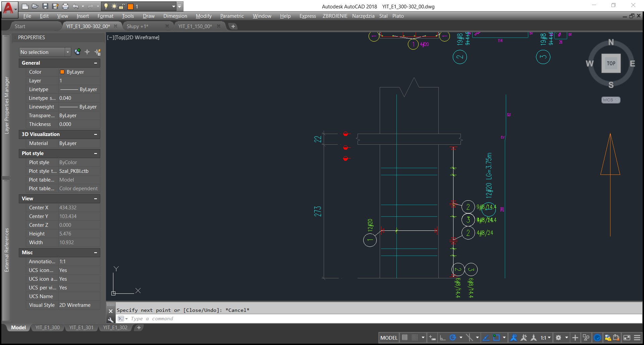Open the Dimension menu
Viewport: 644px width, 345px height.
[175, 16]
